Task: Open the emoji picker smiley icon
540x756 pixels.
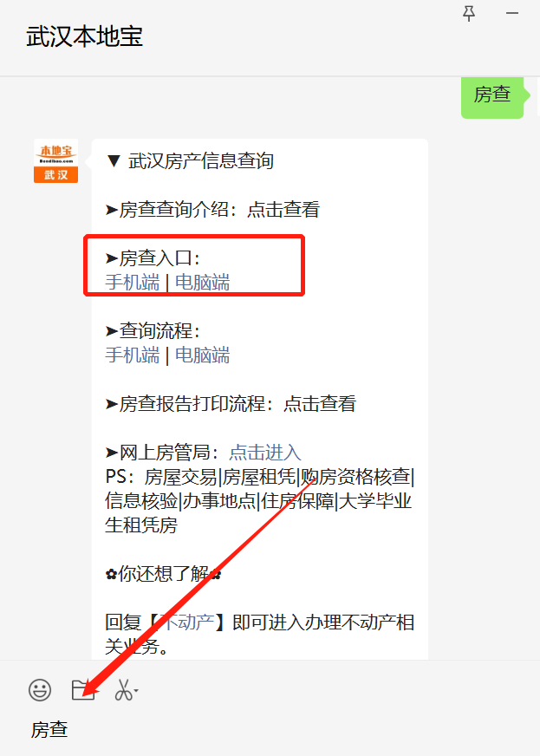Action: [x=40, y=690]
